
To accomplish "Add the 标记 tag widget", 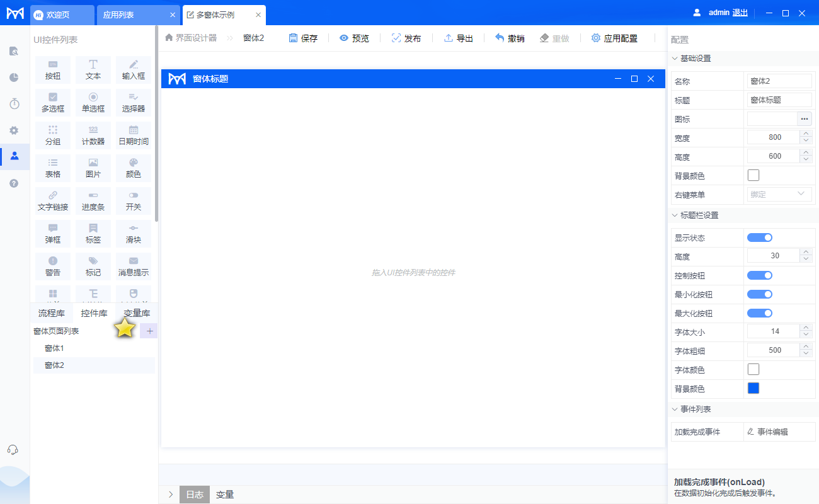I will (x=93, y=266).
